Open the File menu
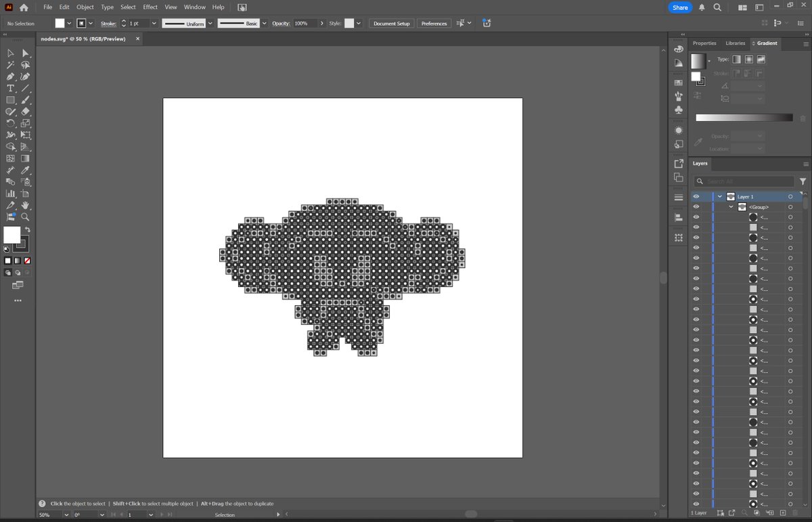Screen dimensions: 812x522 48,7
